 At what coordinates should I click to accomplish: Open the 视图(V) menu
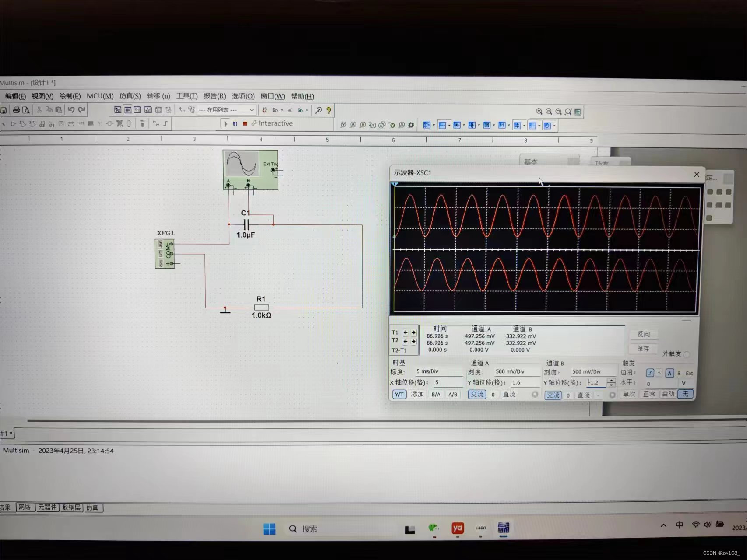[x=42, y=96]
